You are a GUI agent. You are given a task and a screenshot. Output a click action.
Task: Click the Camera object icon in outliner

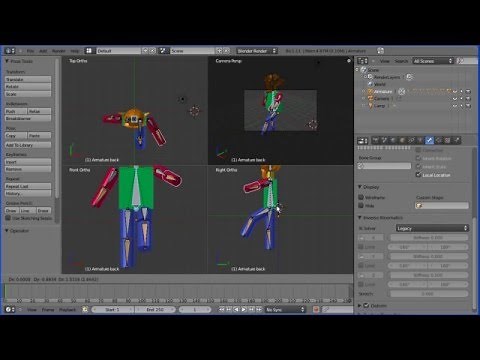[370, 98]
